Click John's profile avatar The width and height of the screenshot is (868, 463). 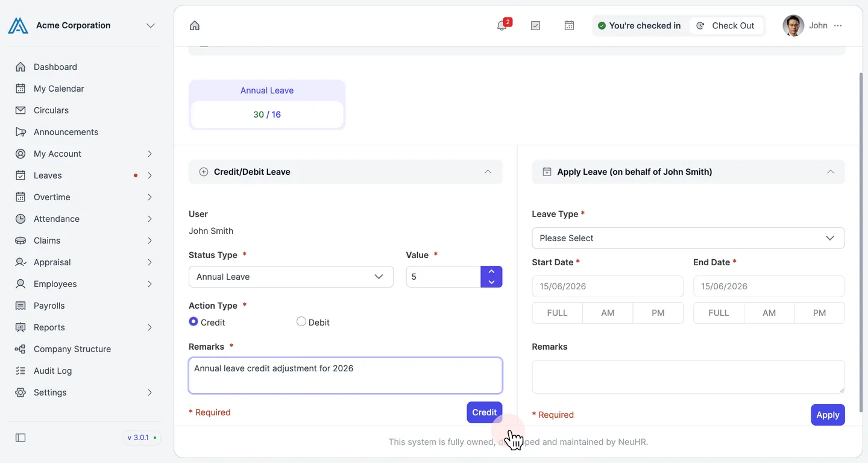793,25
